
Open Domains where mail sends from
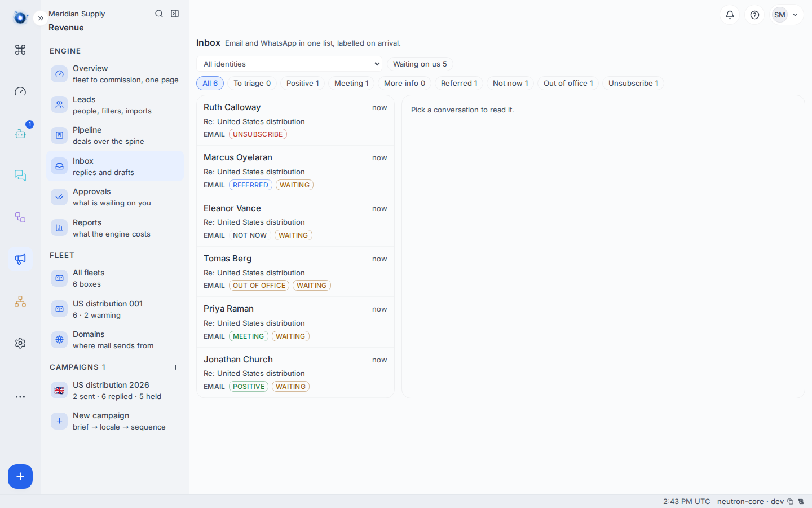[115, 340]
